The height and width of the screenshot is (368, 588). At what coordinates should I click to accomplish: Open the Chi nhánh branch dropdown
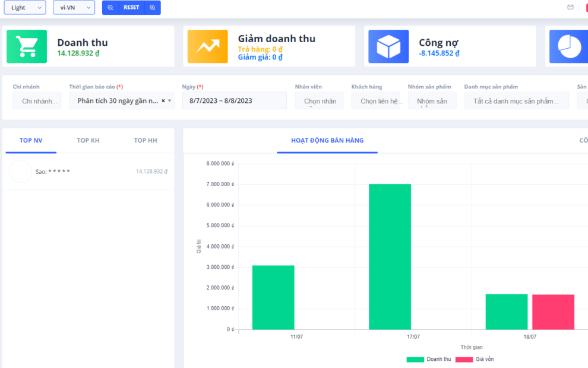click(x=37, y=101)
